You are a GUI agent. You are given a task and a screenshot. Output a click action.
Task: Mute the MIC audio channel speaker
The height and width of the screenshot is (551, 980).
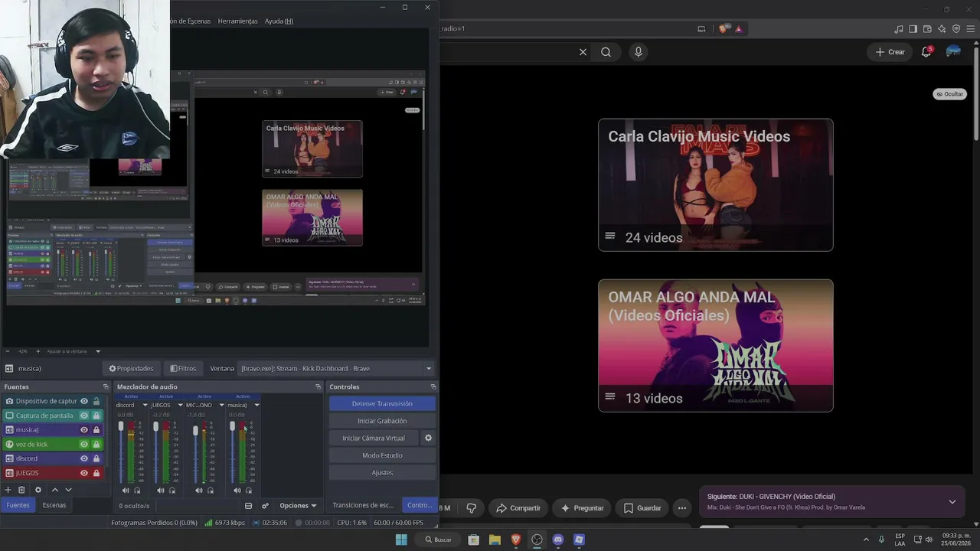point(199,491)
